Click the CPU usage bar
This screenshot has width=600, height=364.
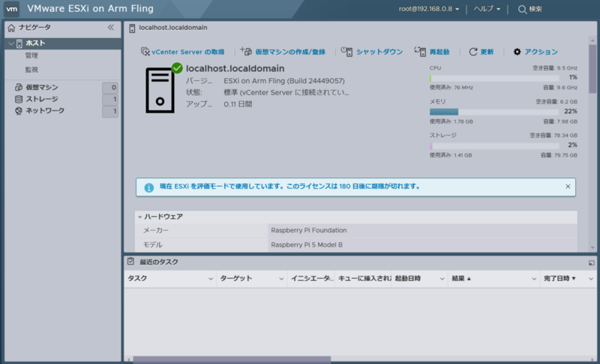(x=494, y=78)
